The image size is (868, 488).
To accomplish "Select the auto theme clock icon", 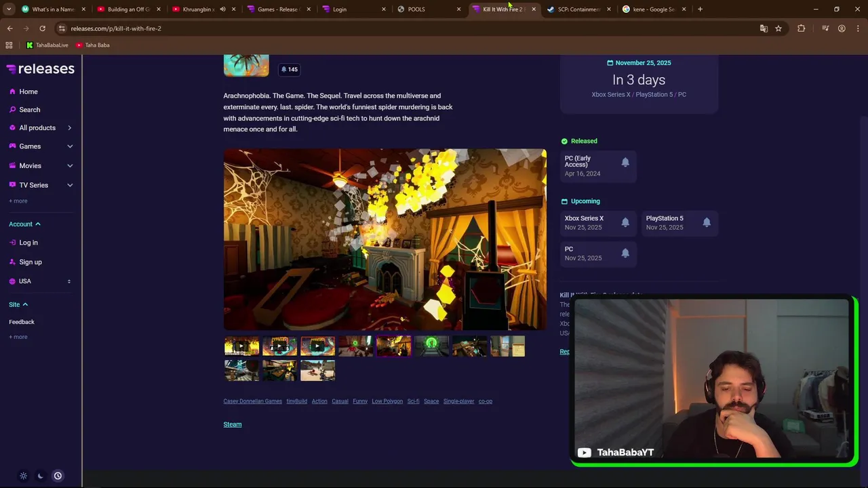I will coord(58,476).
